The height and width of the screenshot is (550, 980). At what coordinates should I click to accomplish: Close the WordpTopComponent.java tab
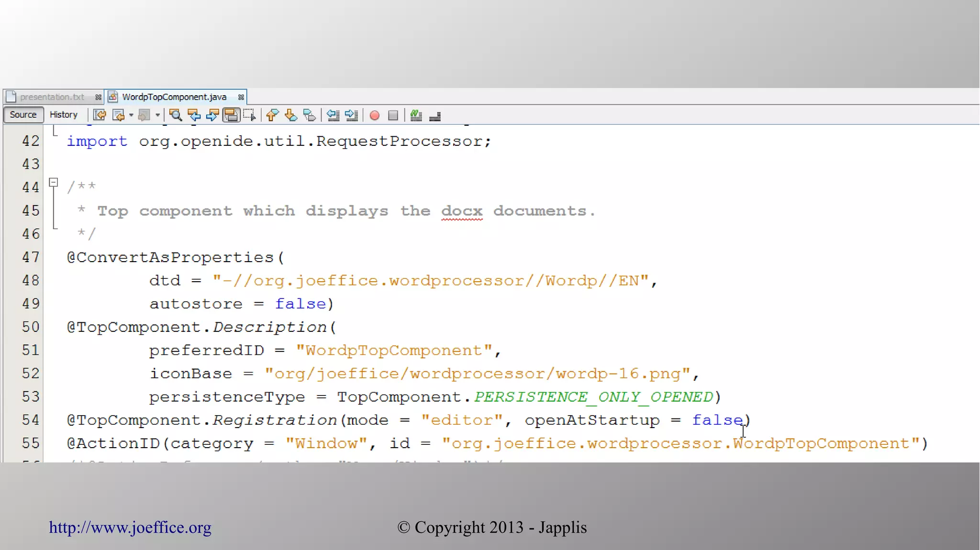click(x=241, y=97)
